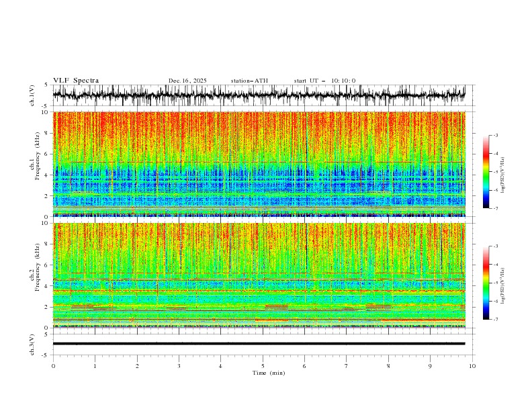Click the "VLF Spectra" plot title
Screen dimensions: 532x411
point(76,81)
